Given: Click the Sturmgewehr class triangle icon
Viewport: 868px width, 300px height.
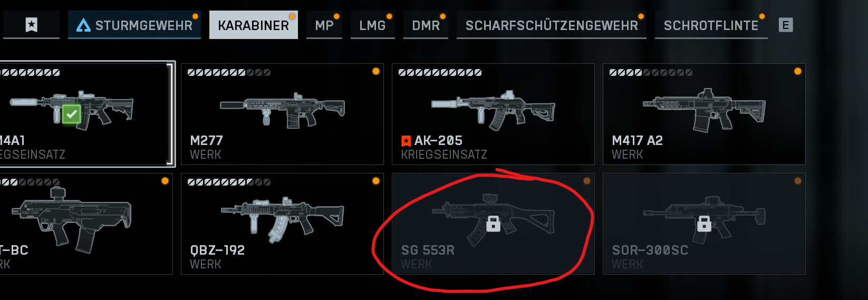Looking at the screenshot, I should [x=83, y=25].
